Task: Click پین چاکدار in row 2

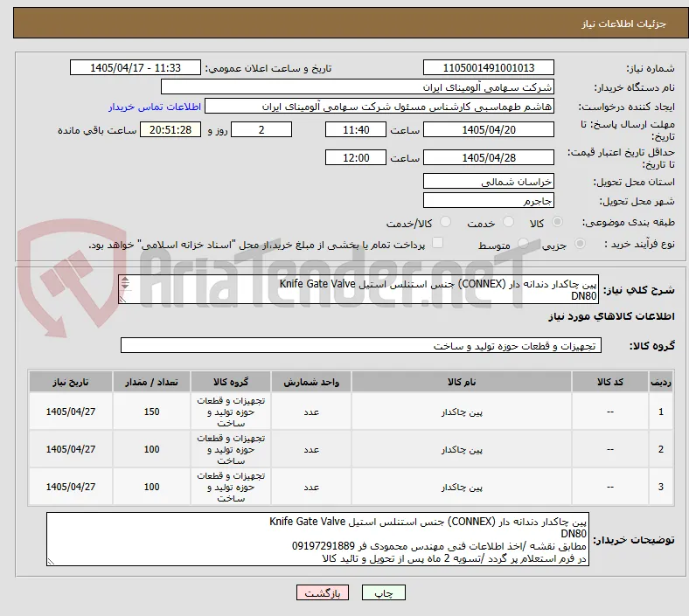Action: tap(462, 450)
